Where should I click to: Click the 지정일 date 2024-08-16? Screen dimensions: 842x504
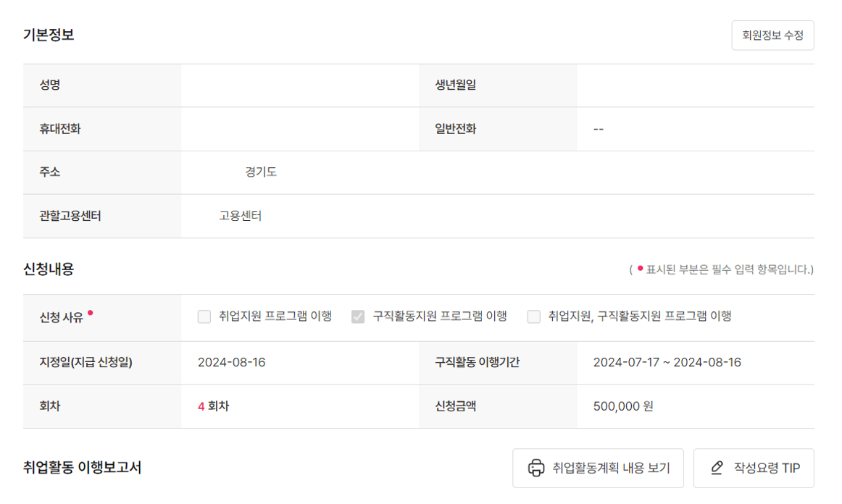pos(230,363)
